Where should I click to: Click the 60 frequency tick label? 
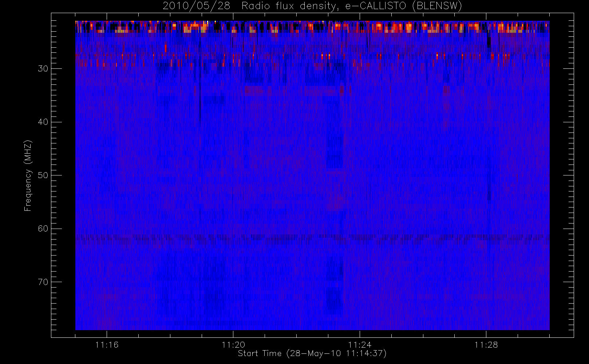tap(43, 229)
